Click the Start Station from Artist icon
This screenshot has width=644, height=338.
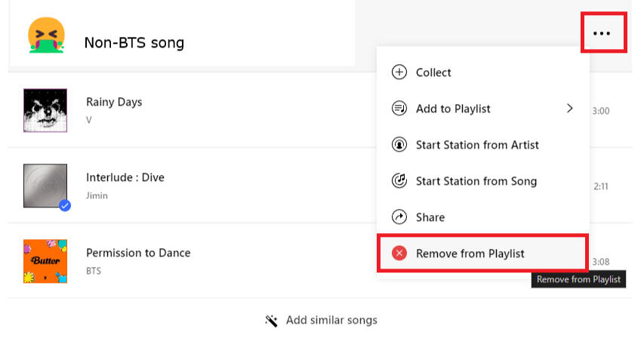point(399,145)
